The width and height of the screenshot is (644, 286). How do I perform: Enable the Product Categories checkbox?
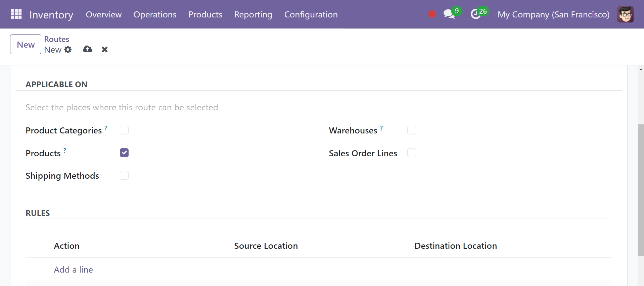click(x=124, y=130)
